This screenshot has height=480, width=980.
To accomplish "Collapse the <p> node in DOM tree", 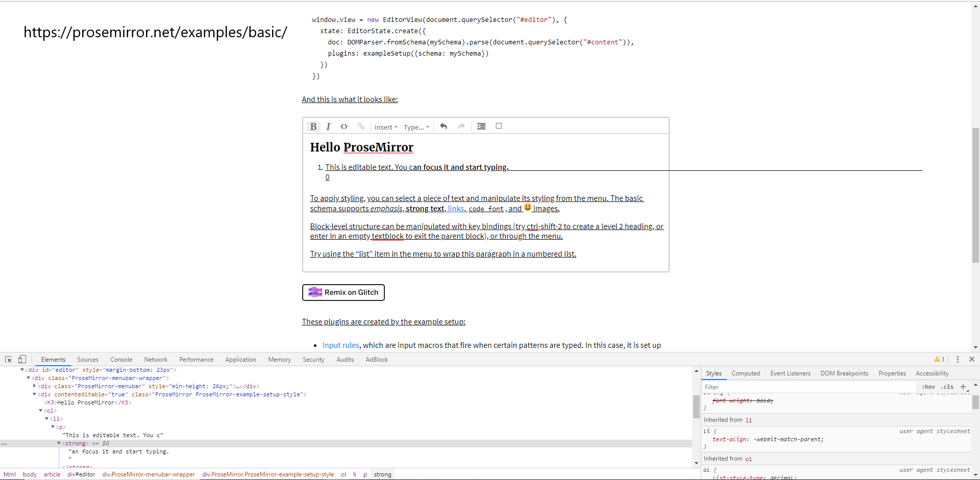I will pyautogui.click(x=53, y=427).
